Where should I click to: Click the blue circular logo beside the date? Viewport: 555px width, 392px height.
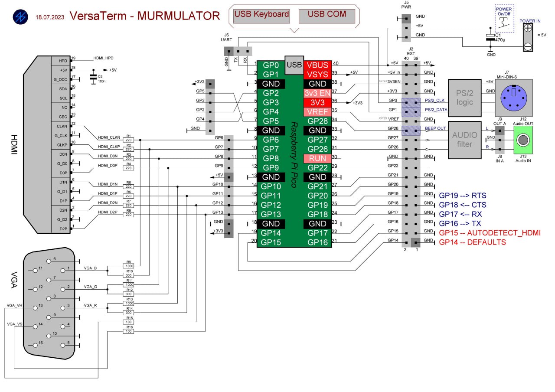click(20, 16)
